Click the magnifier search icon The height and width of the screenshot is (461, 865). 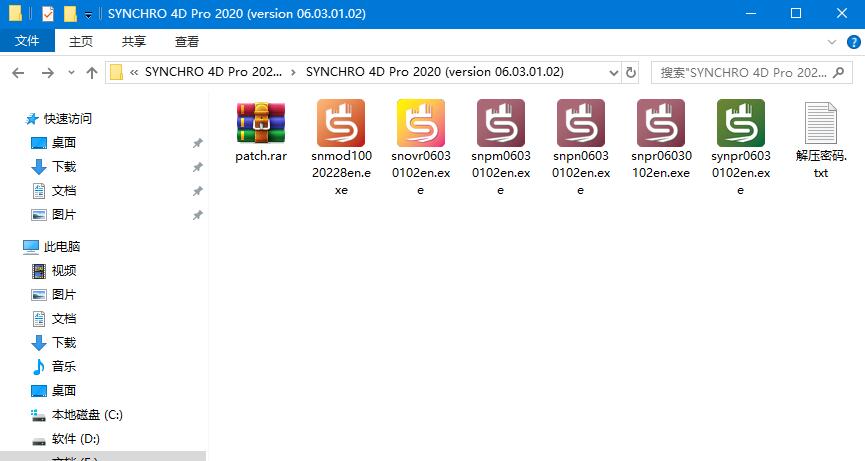point(839,72)
